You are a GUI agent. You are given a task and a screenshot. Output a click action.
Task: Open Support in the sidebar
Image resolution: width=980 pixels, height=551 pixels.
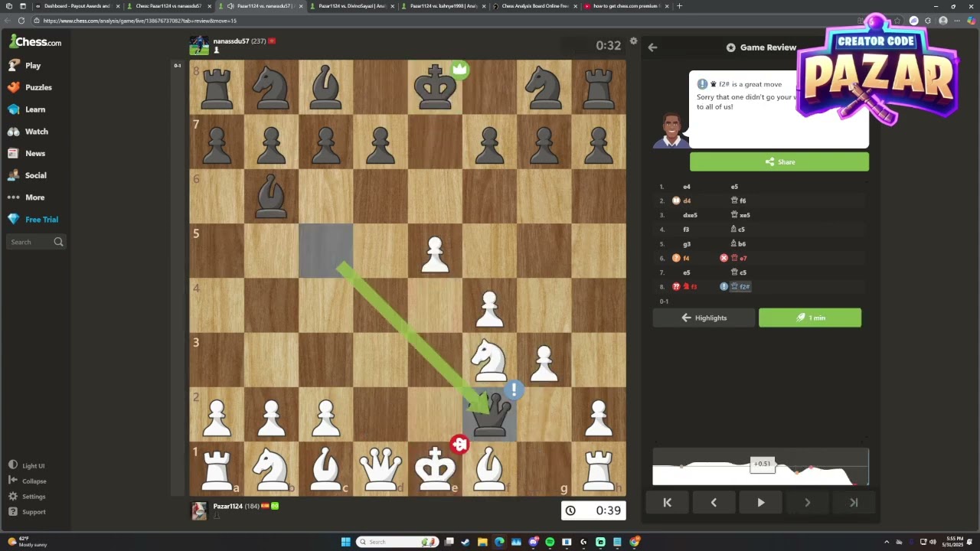[27, 511]
